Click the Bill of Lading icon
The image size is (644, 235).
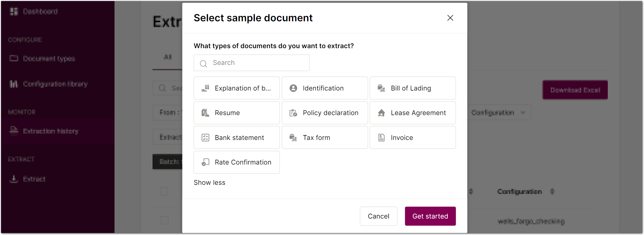click(x=381, y=88)
